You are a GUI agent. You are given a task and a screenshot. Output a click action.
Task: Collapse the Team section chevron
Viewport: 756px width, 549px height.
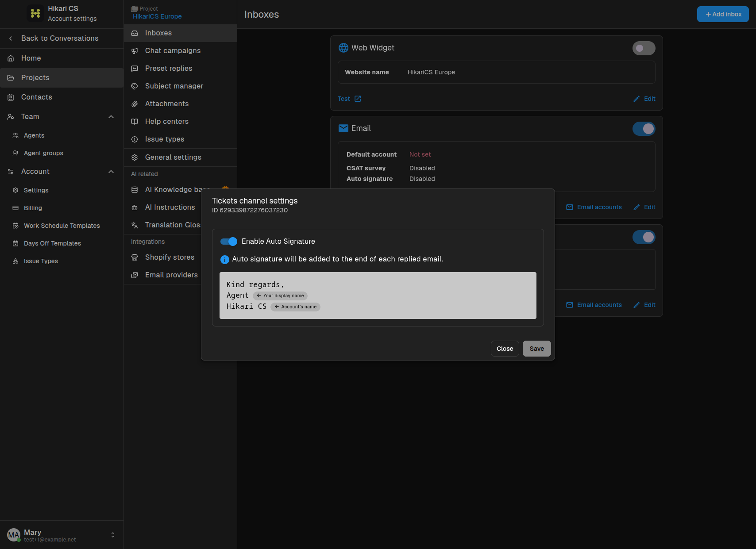pos(111,117)
